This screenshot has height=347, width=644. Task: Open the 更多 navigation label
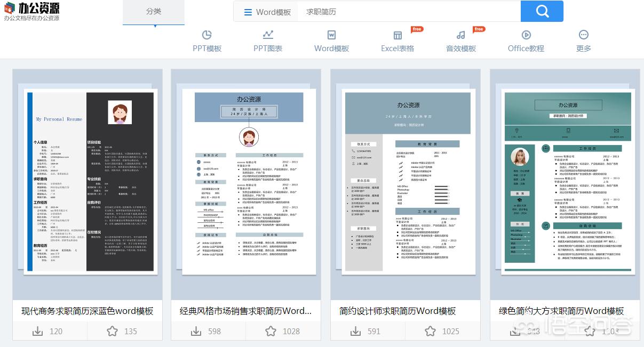pyautogui.click(x=584, y=49)
